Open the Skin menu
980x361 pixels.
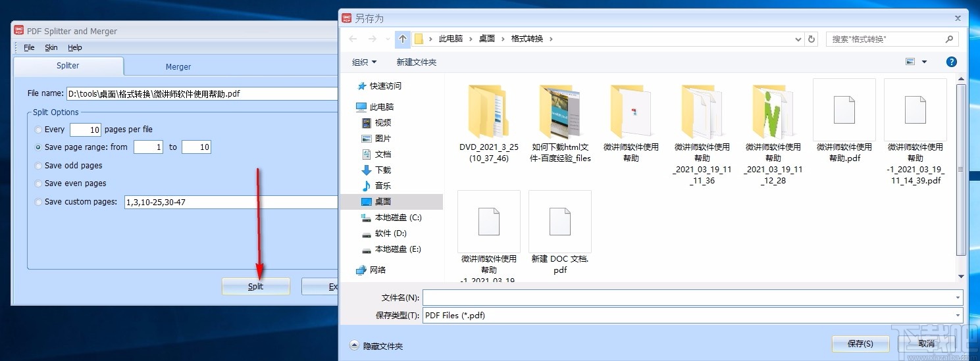[x=51, y=47]
